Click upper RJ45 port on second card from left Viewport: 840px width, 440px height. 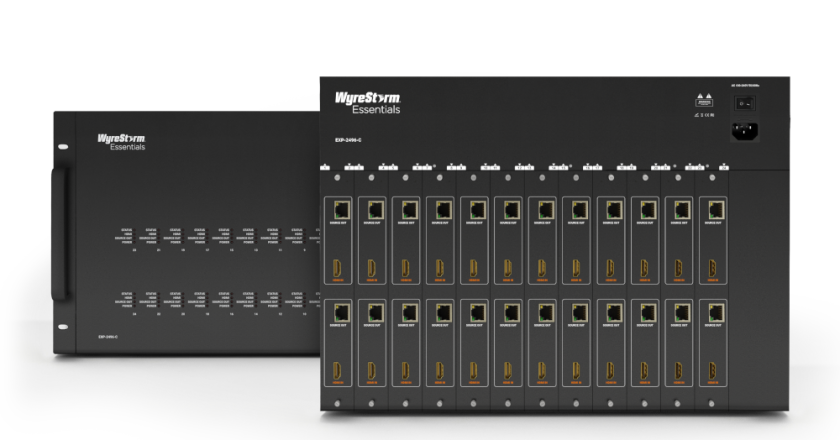(376, 210)
